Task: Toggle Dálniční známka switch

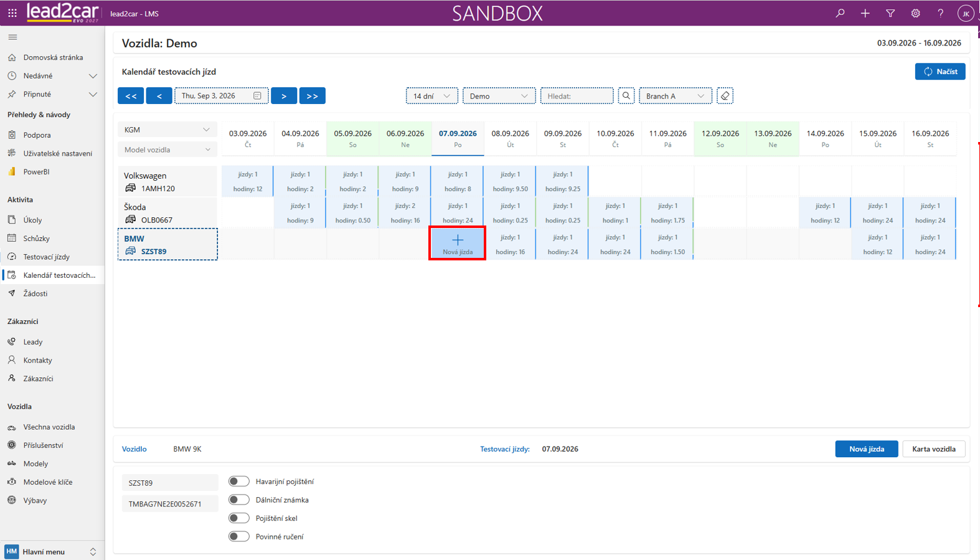Action: click(238, 500)
